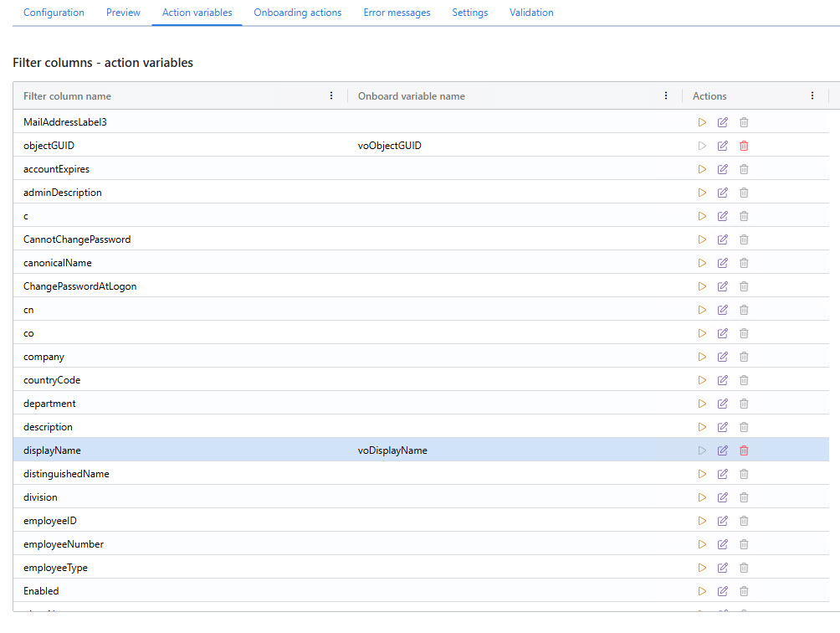840x633 pixels.
Task: Delete the voObjectGUID mapping
Action: pos(744,146)
